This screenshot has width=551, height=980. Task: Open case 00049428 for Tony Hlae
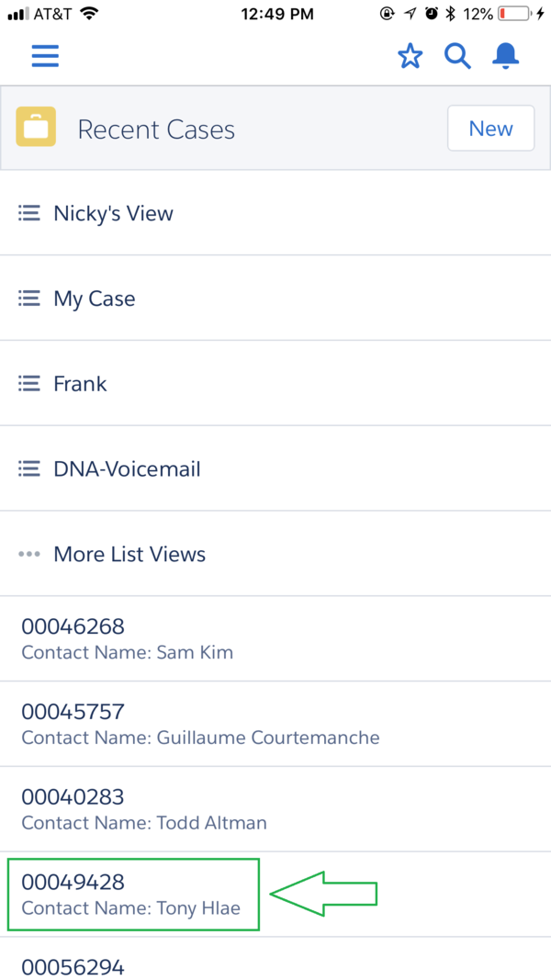click(x=131, y=894)
